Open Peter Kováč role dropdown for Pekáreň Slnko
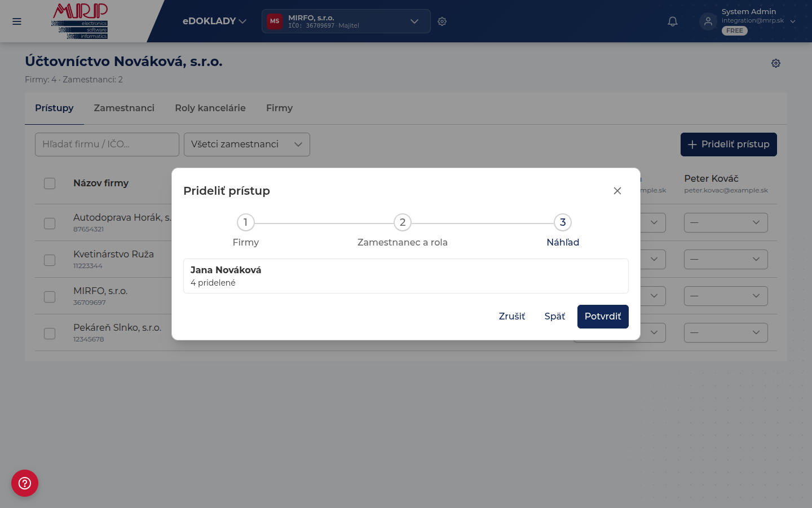This screenshot has width=812, height=508. (726, 332)
